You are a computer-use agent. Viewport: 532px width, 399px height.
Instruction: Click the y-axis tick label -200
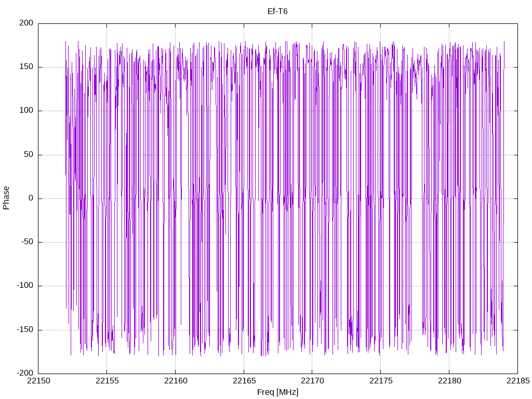(x=25, y=373)
